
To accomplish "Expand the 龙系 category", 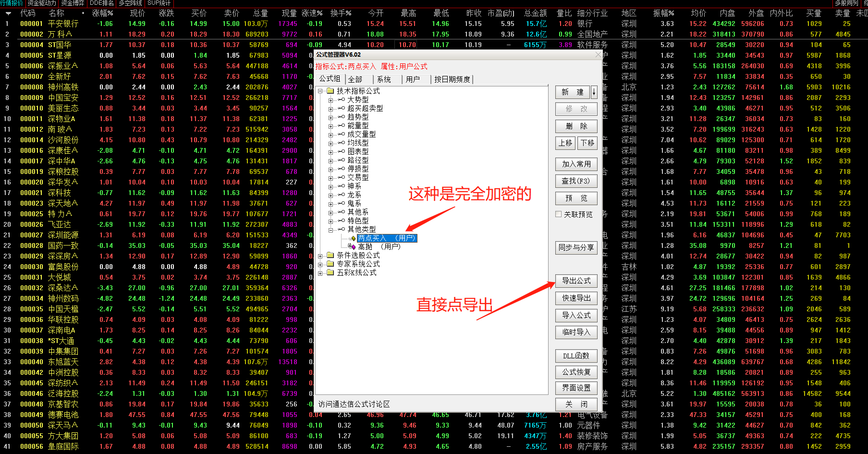I will [330, 195].
